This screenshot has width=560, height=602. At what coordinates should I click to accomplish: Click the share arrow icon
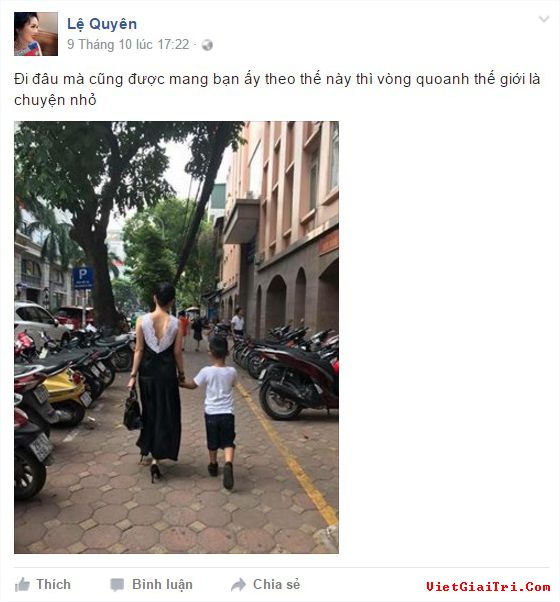pyautogui.click(x=238, y=585)
